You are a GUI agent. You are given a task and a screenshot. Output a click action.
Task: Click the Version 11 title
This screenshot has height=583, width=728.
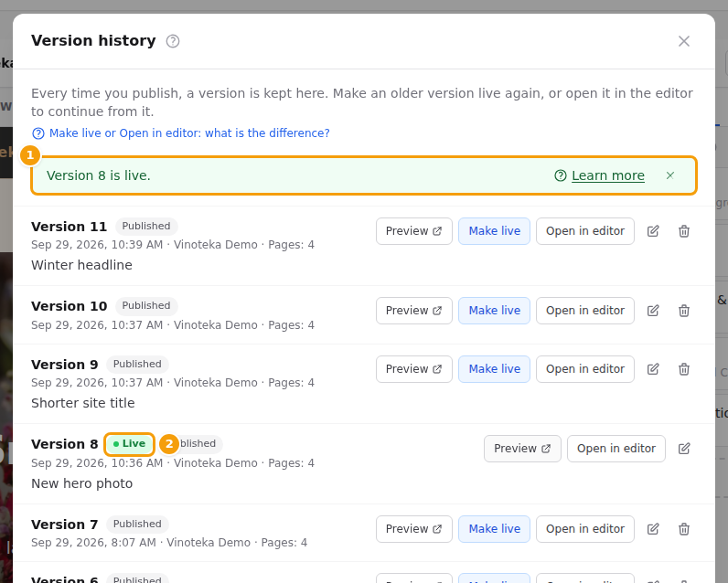click(70, 227)
